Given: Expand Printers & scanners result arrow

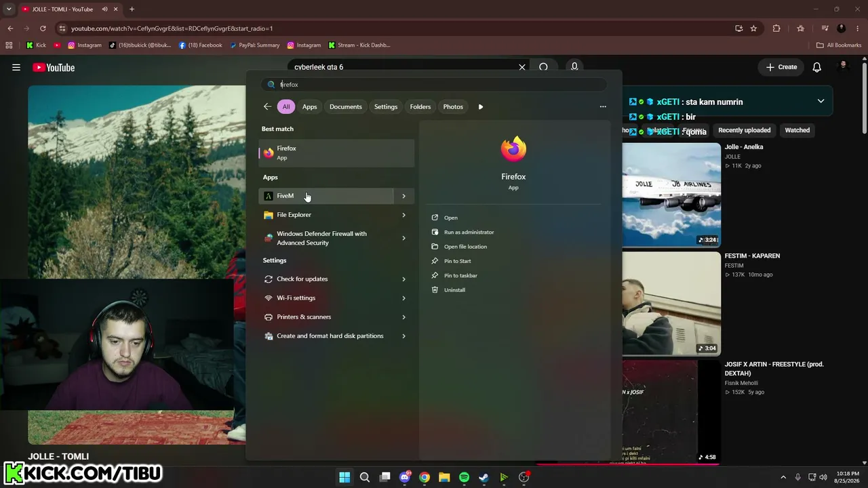Looking at the screenshot, I should [x=403, y=317].
